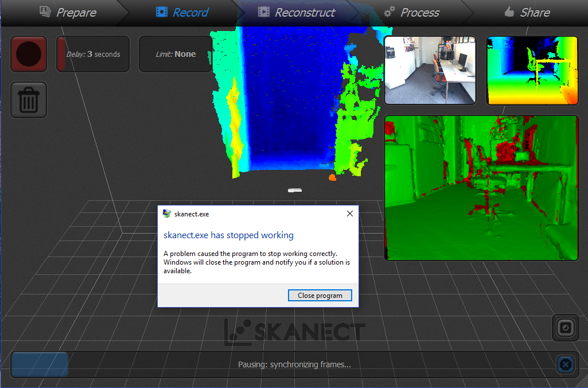
Task: Click the Skanect logo watermark
Action: tap(294, 332)
